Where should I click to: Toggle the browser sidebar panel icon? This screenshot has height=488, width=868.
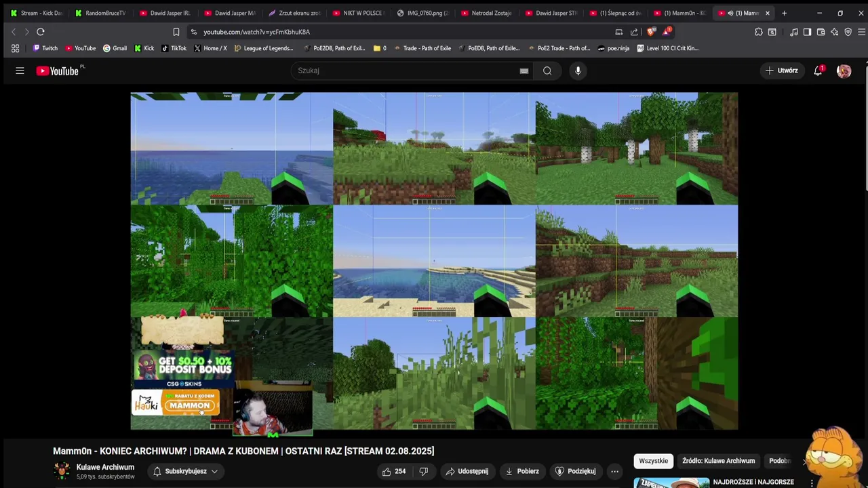tap(807, 32)
